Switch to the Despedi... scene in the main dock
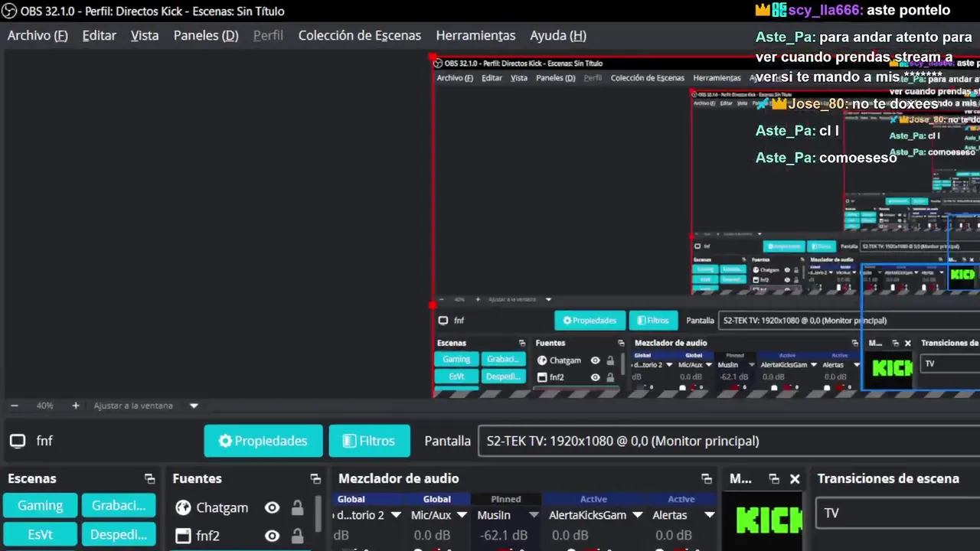This screenshot has width=980, height=551. tap(119, 535)
